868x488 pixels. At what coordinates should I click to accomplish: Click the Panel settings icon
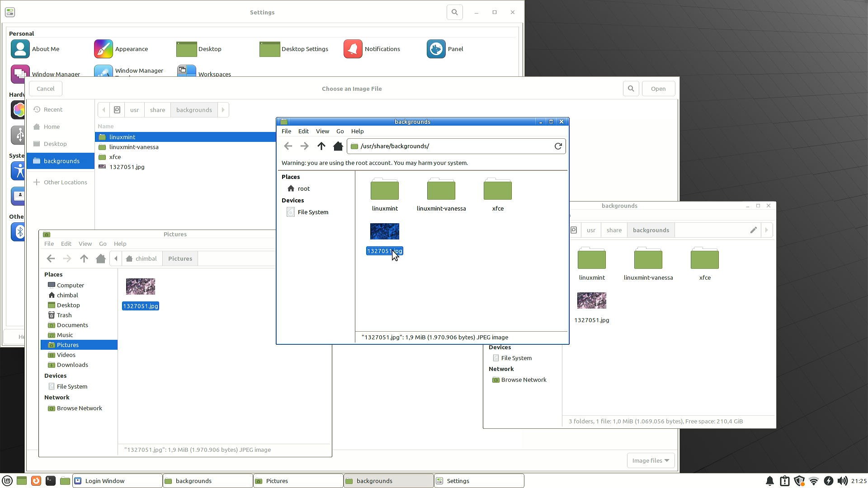tap(436, 49)
